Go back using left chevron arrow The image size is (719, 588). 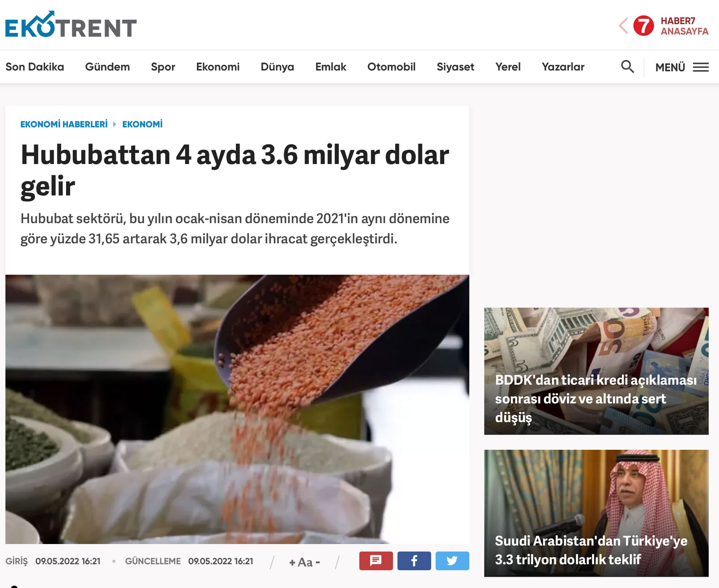pyautogui.click(x=623, y=26)
